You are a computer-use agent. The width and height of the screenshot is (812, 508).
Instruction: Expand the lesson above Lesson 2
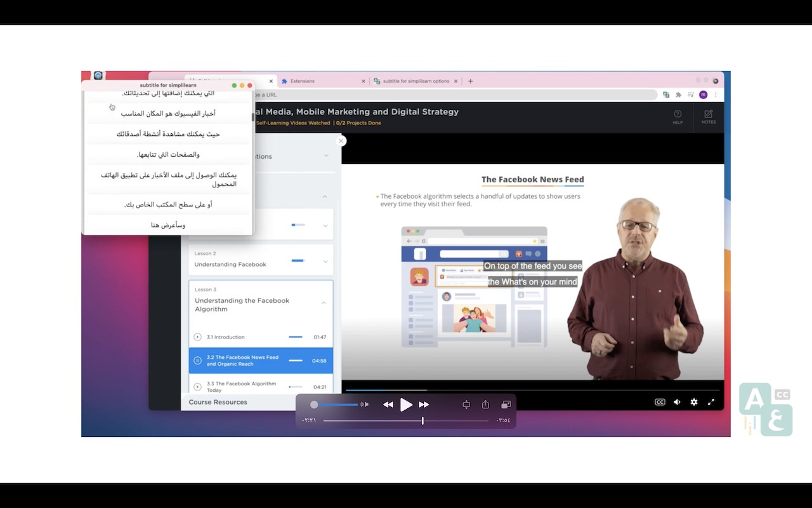click(325, 225)
